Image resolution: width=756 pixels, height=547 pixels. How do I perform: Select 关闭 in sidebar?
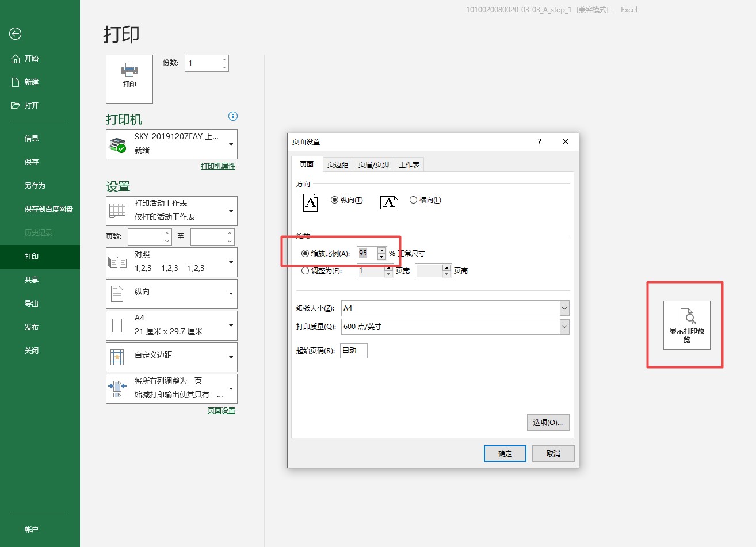pyautogui.click(x=40, y=351)
